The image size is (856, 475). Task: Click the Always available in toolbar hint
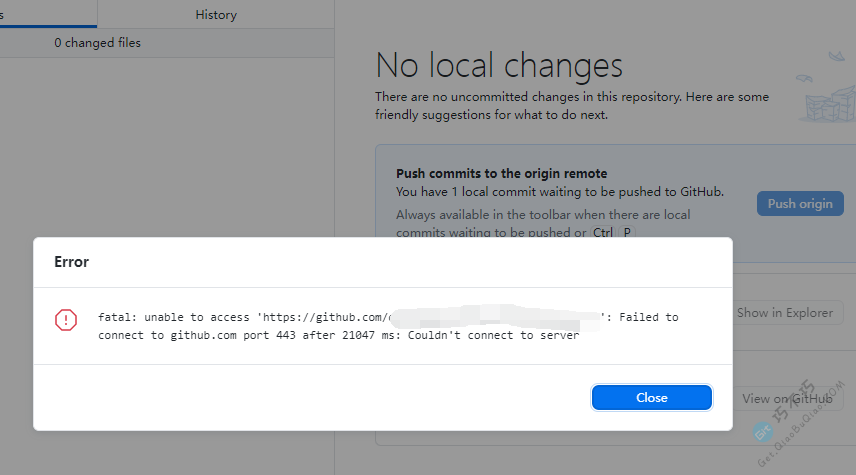(543, 223)
